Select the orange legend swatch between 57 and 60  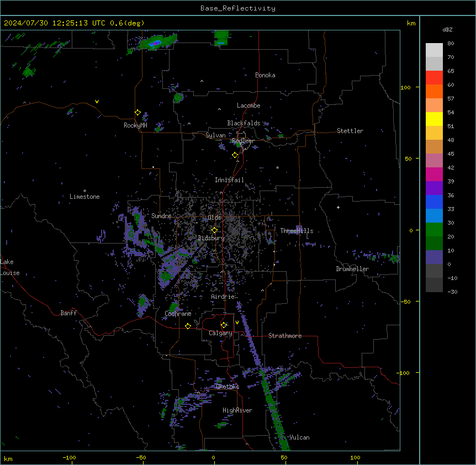[434, 91]
